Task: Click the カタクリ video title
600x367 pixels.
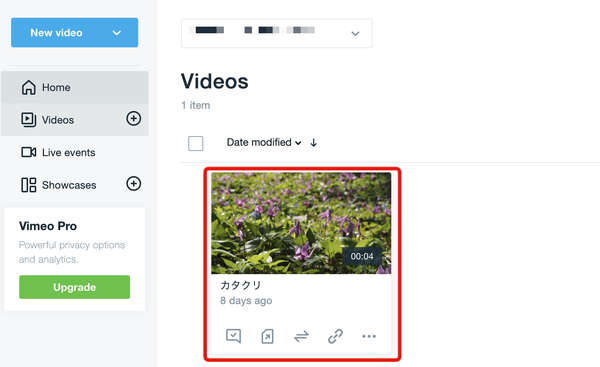Action: [x=241, y=285]
